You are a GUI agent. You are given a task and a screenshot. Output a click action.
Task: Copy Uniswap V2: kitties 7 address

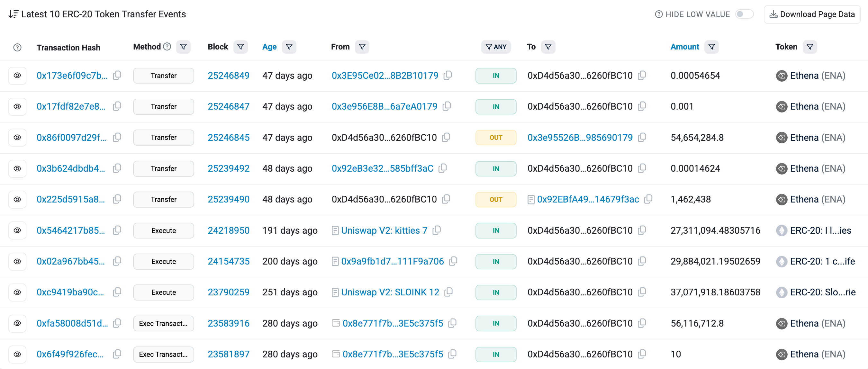pyautogui.click(x=436, y=230)
